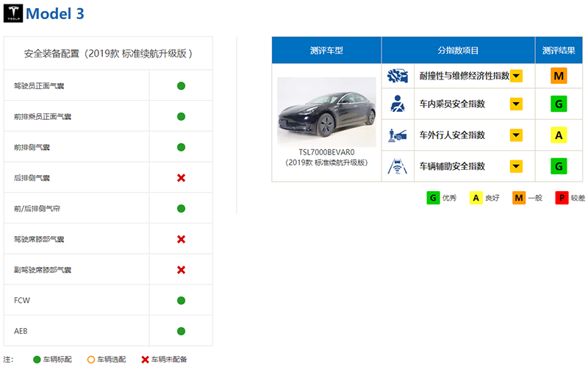Viewport: 588px width, 367px height.
Task: Click the green dot next to AEB
Action: (181, 331)
